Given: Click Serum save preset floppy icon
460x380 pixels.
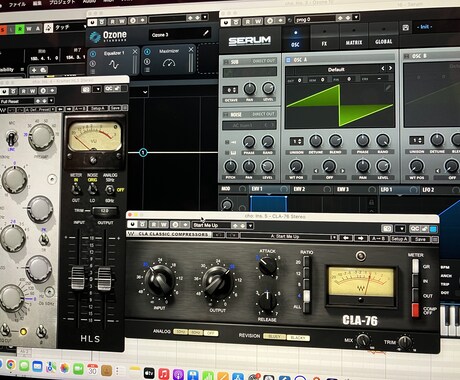Looking at the screenshot, I should pyautogui.click(x=406, y=27).
